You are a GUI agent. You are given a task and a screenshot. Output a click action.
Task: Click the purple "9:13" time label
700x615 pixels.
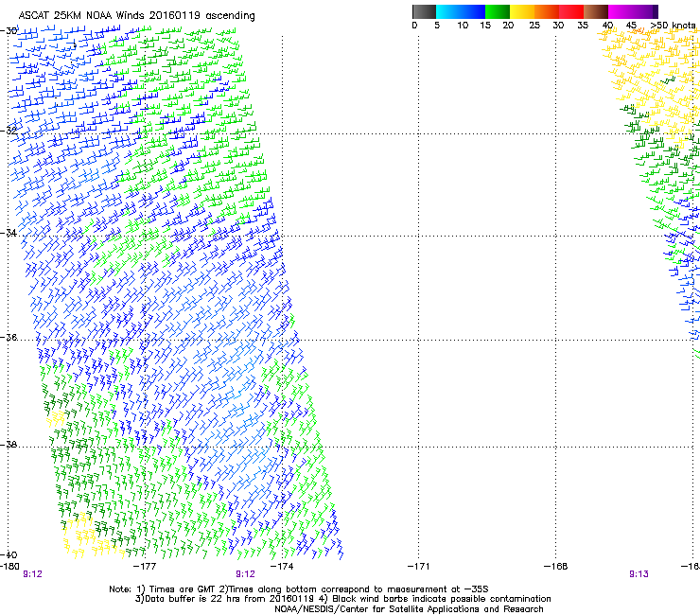(x=639, y=574)
